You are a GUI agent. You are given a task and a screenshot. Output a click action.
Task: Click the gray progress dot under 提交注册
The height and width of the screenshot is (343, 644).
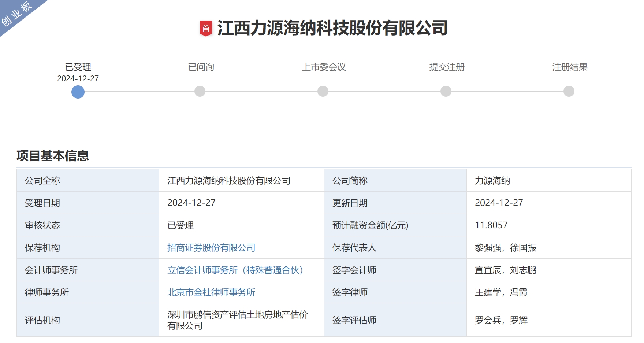click(x=445, y=92)
